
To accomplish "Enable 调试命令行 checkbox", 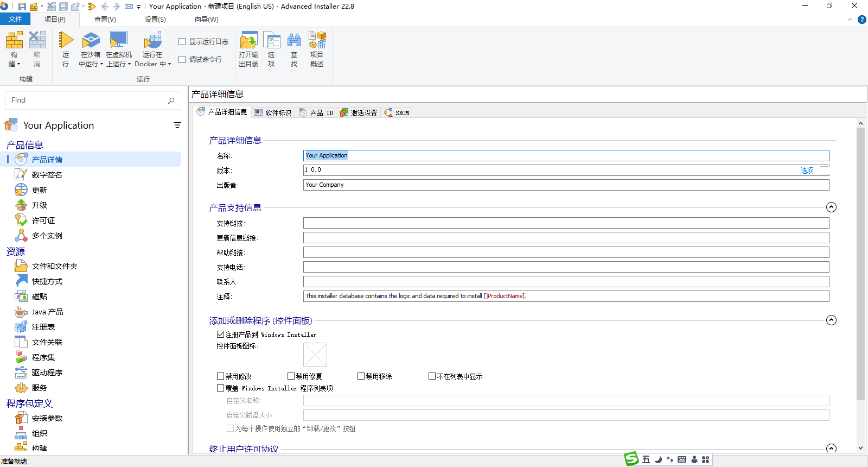I will [x=182, y=60].
